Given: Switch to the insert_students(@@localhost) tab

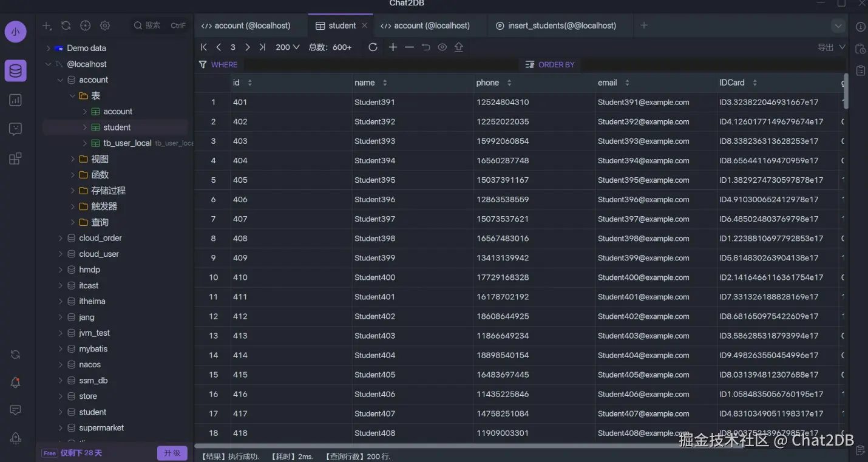Looking at the screenshot, I should click(x=555, y=25).
